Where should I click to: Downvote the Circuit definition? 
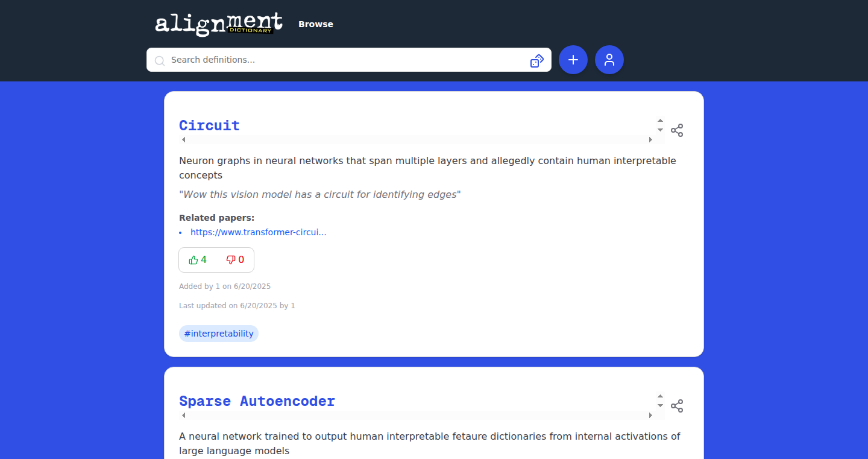(235, 260)
